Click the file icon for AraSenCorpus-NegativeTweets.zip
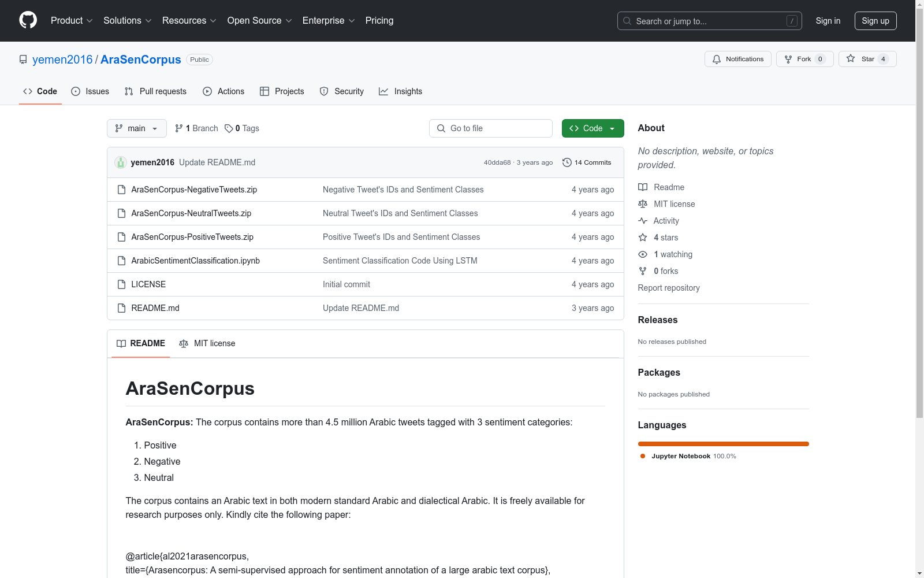This screenshot has height=578, width=924. click(121, 190)
